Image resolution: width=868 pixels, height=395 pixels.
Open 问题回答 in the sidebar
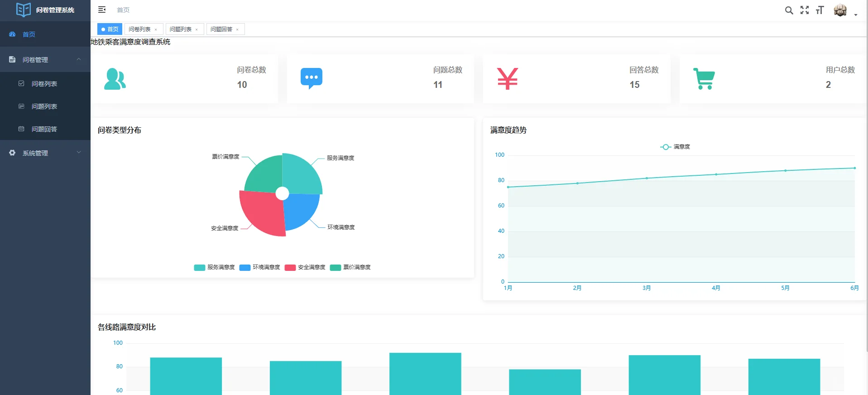pyautogui.click(x=45, y=129)
